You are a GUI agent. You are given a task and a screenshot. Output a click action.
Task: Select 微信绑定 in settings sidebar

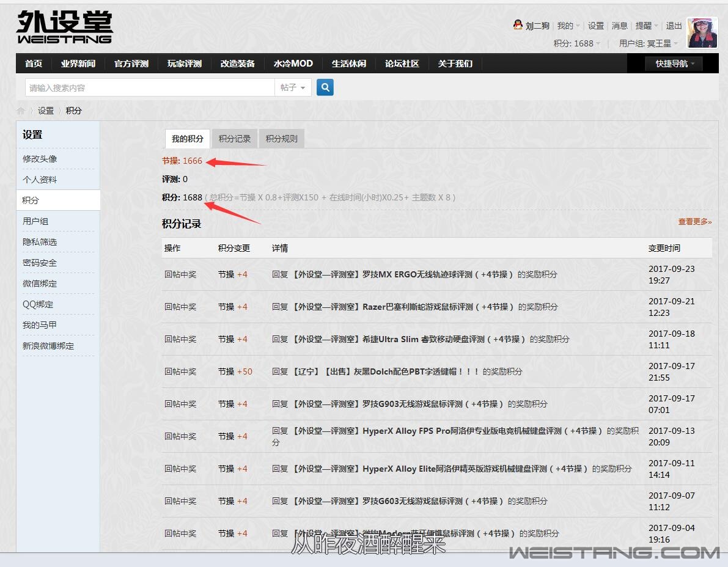point(40,283)
